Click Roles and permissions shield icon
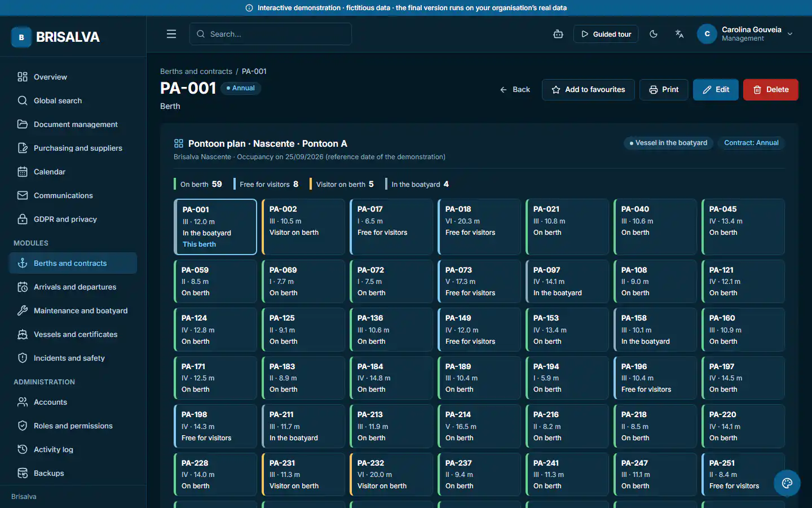Screen dimensions: 812x508 tap(23, 426)
